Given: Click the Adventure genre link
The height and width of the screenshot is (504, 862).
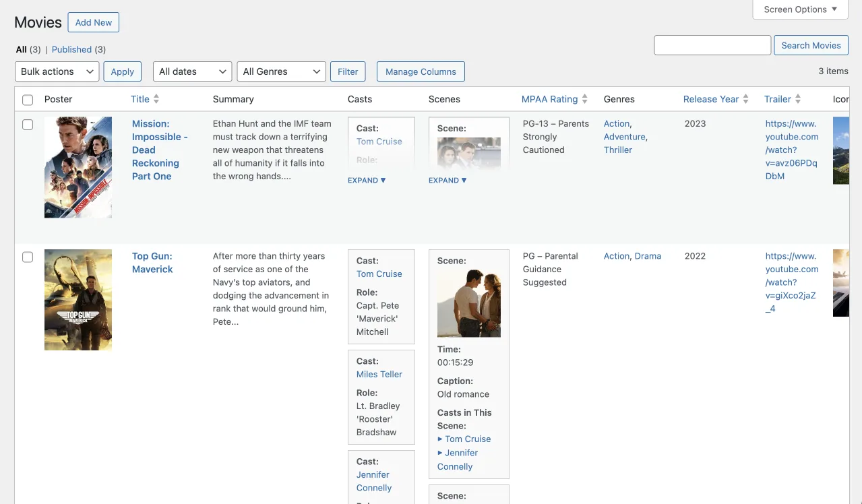Looking at the screenshot, I should pos(625,137).
